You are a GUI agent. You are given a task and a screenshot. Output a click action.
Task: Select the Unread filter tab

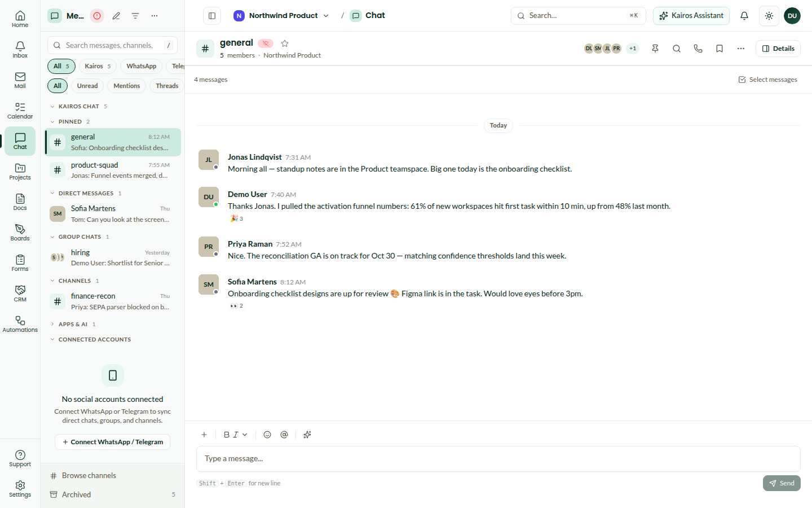coord(87,86)
